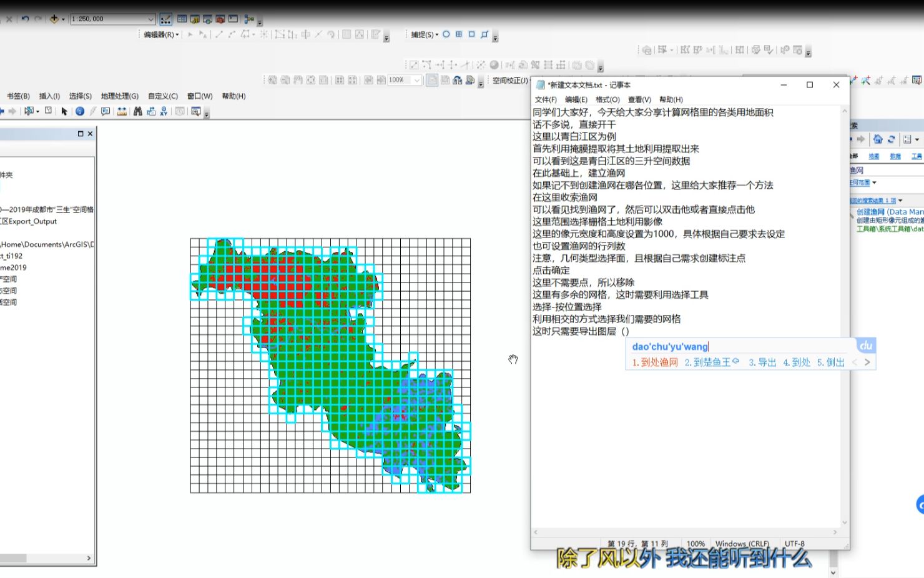
Task: Open the ModelBuilder window icon
Action: click(249, 19)
